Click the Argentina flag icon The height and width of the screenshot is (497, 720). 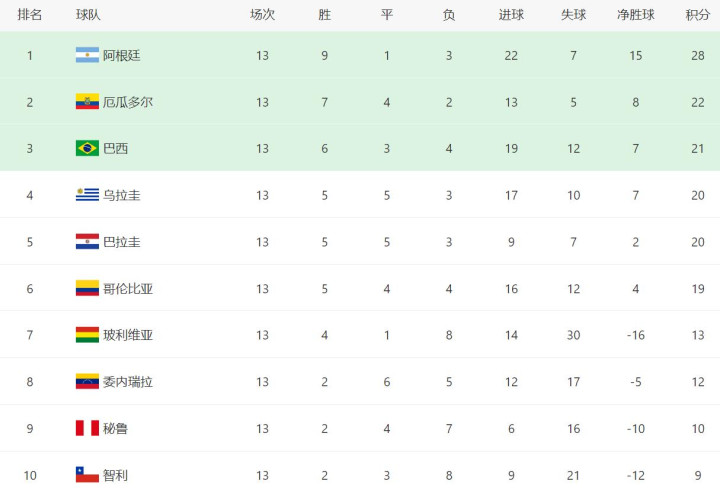click(x=87, y=55)
